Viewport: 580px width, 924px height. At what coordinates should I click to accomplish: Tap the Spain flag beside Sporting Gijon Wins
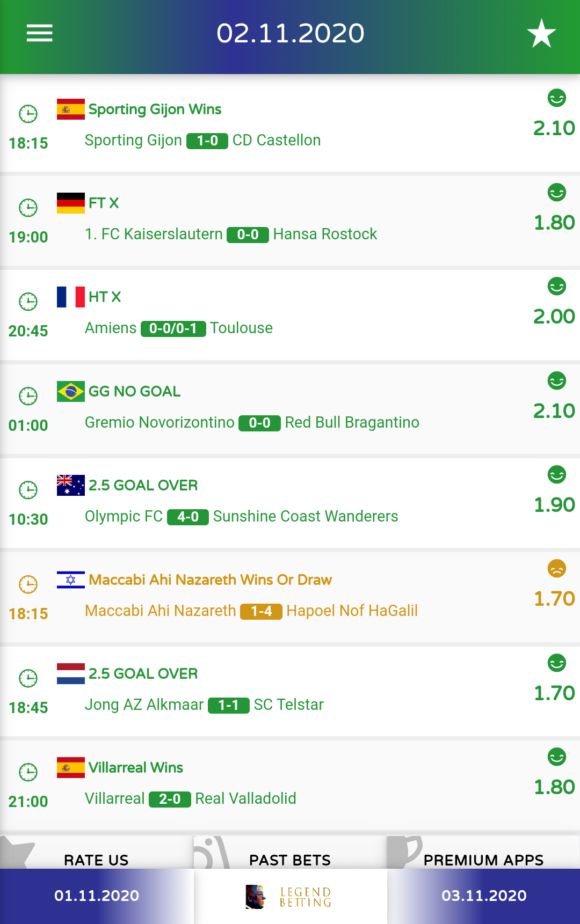[71, 109]
